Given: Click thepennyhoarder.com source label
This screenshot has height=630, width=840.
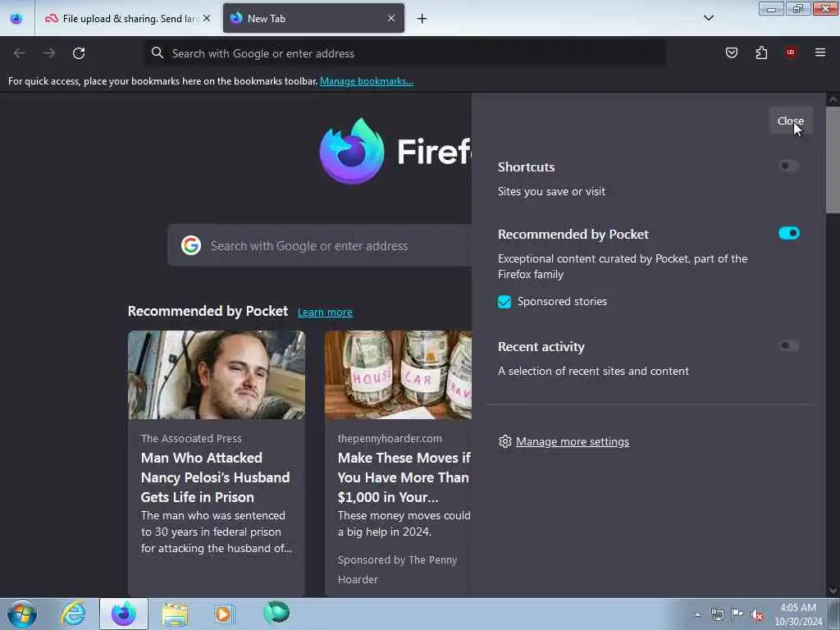Looking at the screenshot, I should point(390,439).
